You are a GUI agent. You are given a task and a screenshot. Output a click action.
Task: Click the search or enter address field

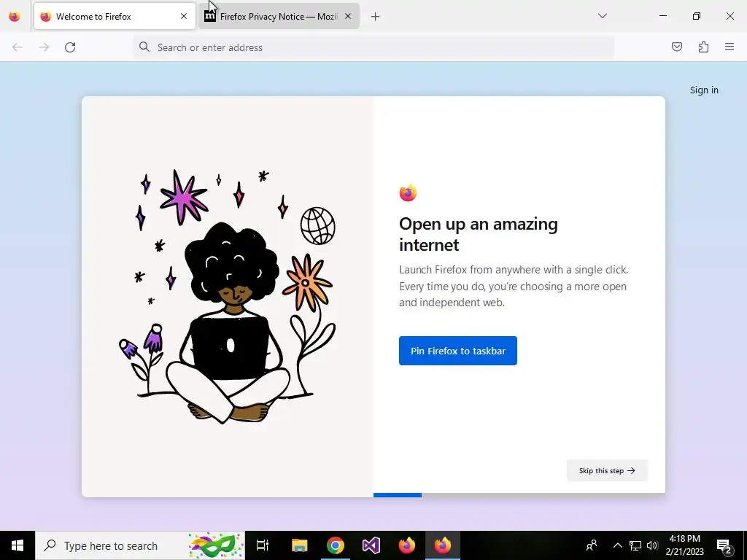coord(373,47)
